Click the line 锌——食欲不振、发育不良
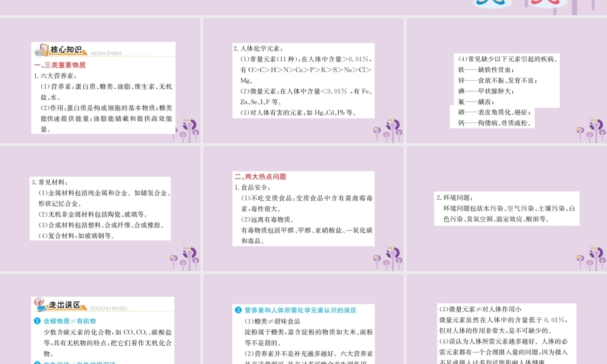Image resolution: width=607 pixels, height=364 pixels. tap(498, 81)
